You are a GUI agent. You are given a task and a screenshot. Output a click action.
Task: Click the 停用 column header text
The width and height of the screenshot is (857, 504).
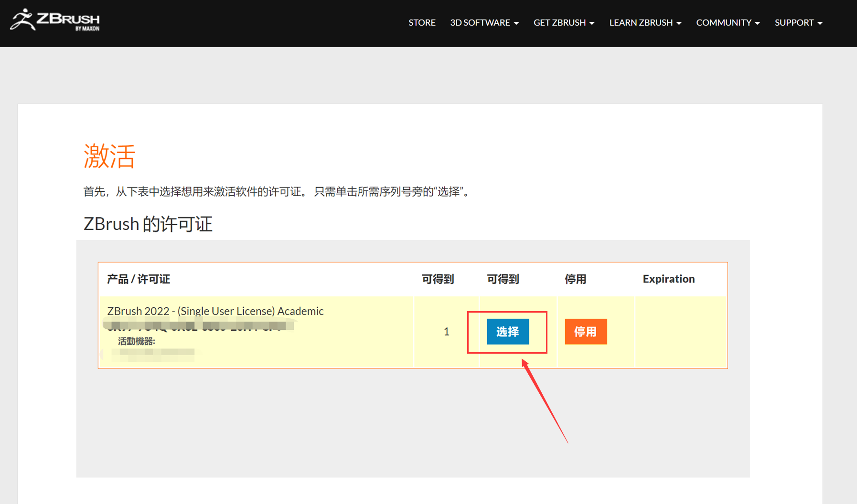tap(575, 279)
